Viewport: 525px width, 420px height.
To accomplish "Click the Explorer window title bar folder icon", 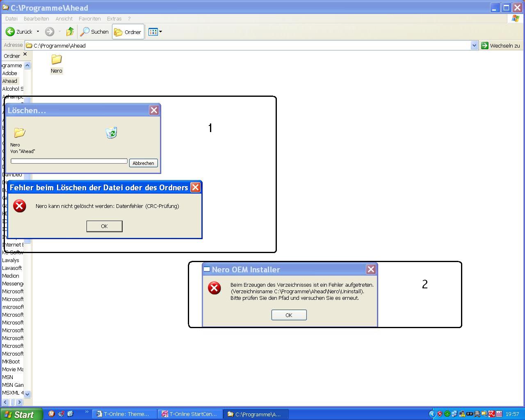I will click(x=6, y=7).
